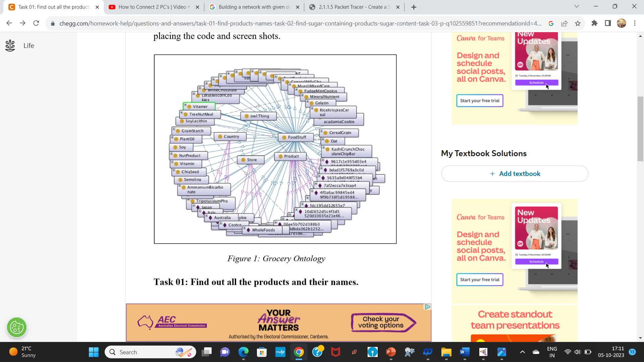Open Google Lens search in the address bar

point(552,23)
